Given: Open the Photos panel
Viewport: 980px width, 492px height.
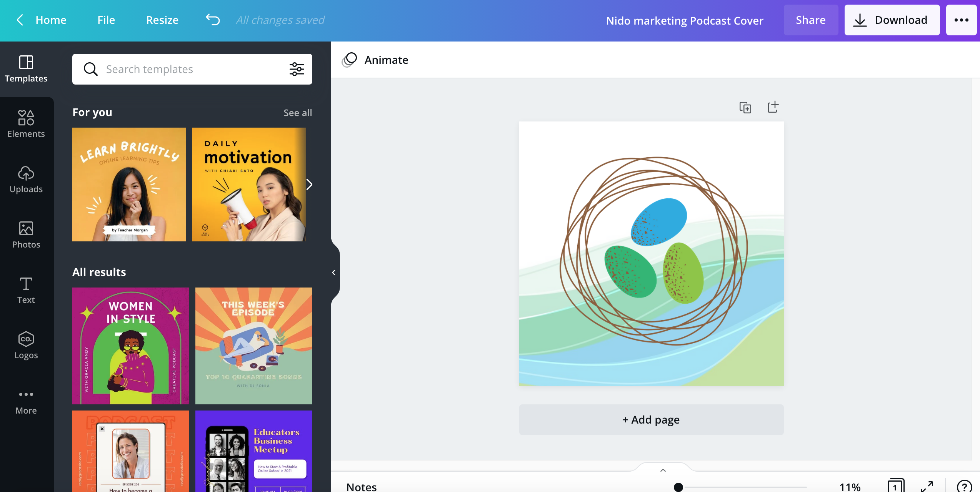Looking at the screenshot, I should point(26,234).
